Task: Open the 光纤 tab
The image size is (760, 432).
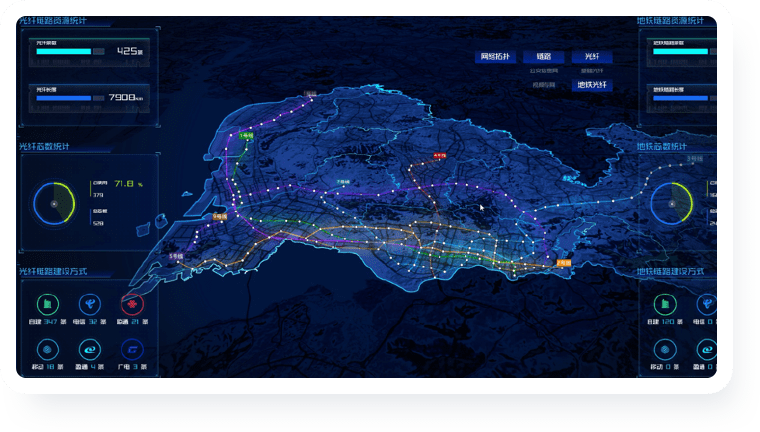Action: click(592, 57)
